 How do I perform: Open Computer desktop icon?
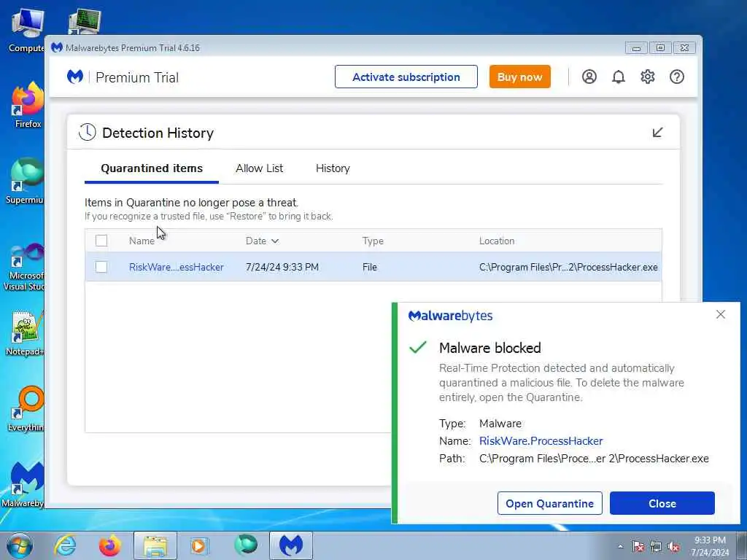(x=27, y=29)
